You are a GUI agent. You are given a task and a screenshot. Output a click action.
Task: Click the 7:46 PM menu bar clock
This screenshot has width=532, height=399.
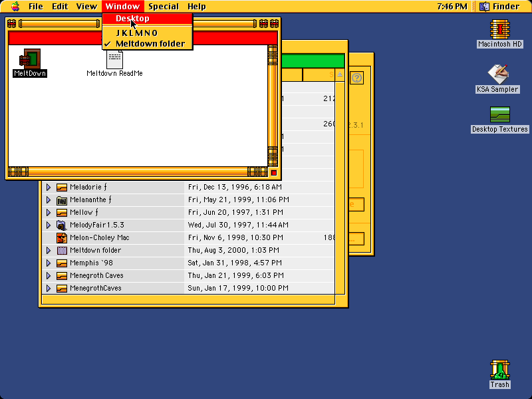pos(452,7)
